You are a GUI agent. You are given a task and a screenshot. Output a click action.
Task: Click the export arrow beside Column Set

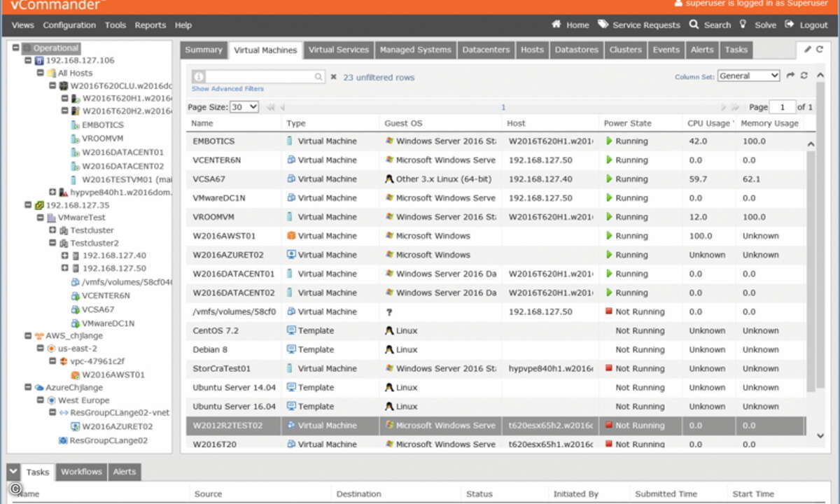point(790,76)
